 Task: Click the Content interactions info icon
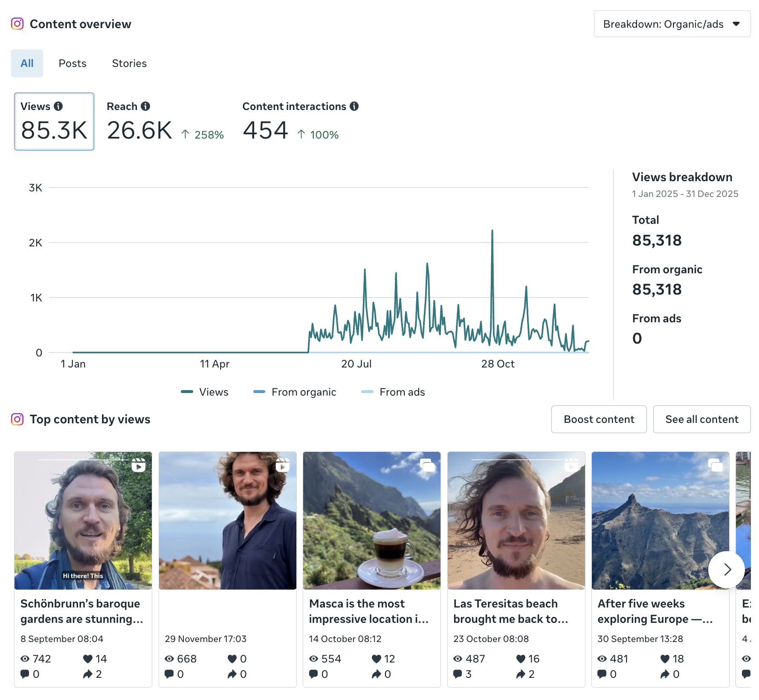pyautogui.click(x=354, y=106)
